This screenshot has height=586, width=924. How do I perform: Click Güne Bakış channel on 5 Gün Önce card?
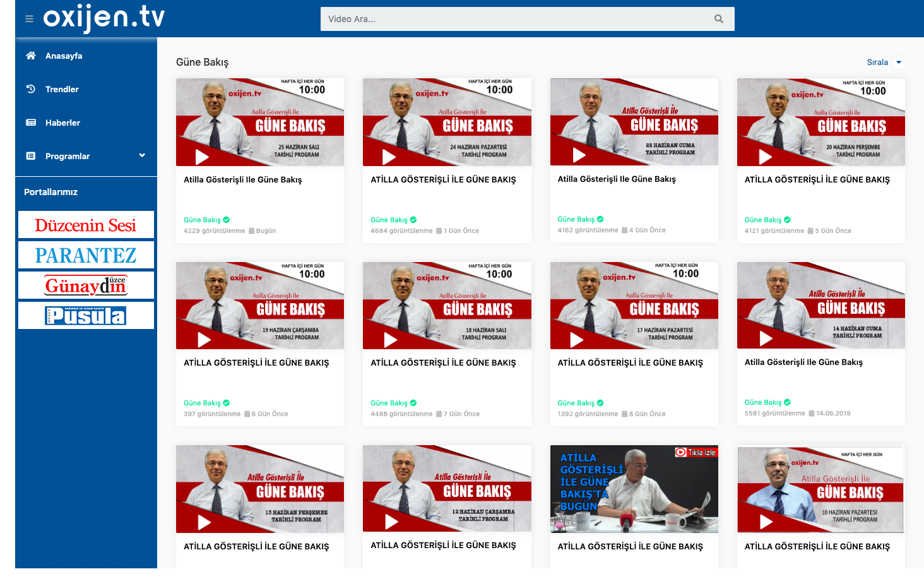click(763, 220)
